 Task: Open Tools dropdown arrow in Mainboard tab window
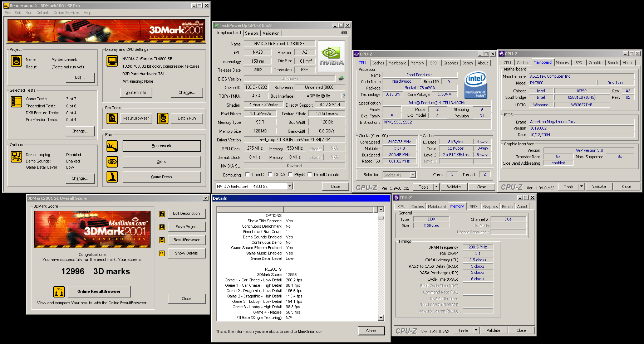point(581,186)
